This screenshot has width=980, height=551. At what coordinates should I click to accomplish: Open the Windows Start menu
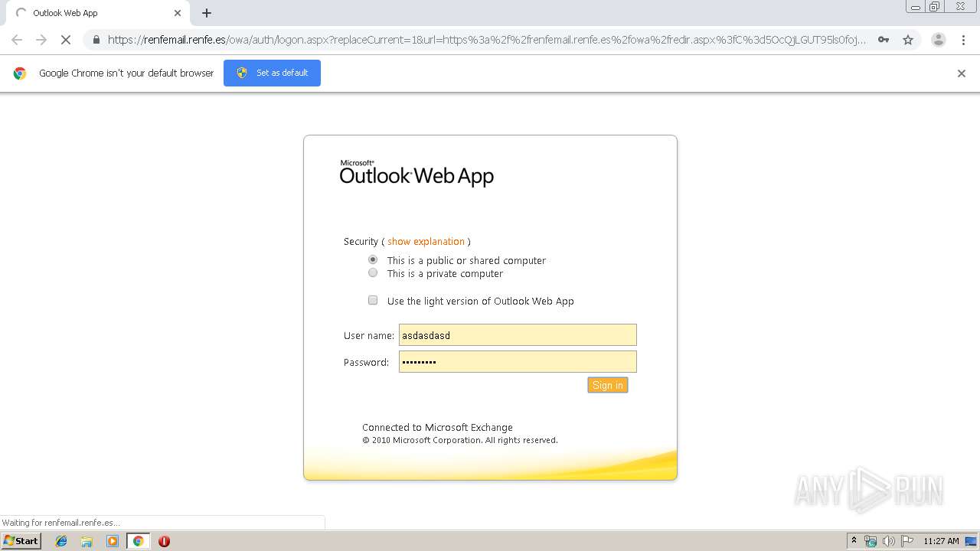pos(21,540)
